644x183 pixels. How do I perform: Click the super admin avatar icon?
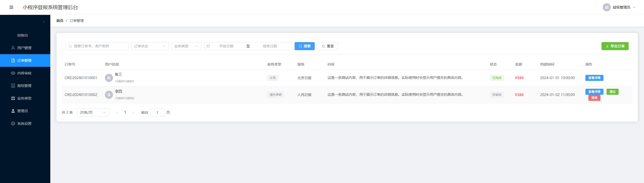tap(607, 7)
